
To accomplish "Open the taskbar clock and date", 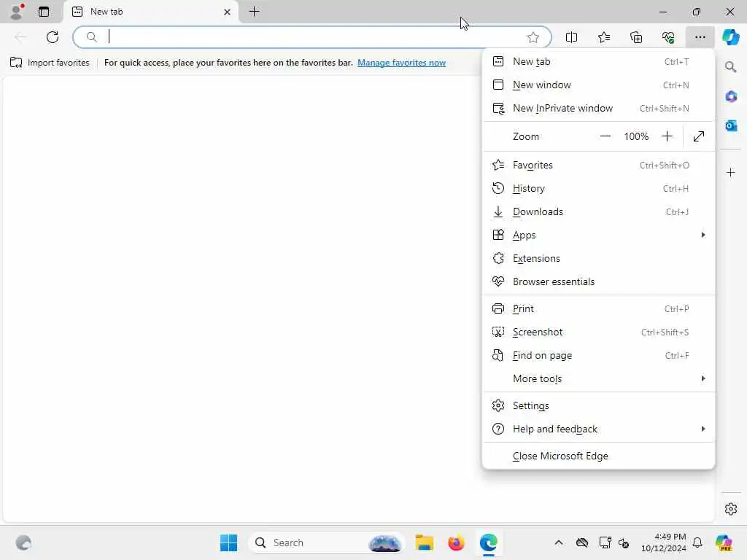I will 663,542.
